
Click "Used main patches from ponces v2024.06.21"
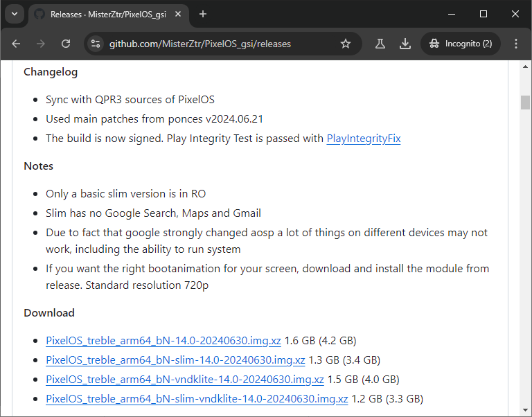tap(154, 119)
